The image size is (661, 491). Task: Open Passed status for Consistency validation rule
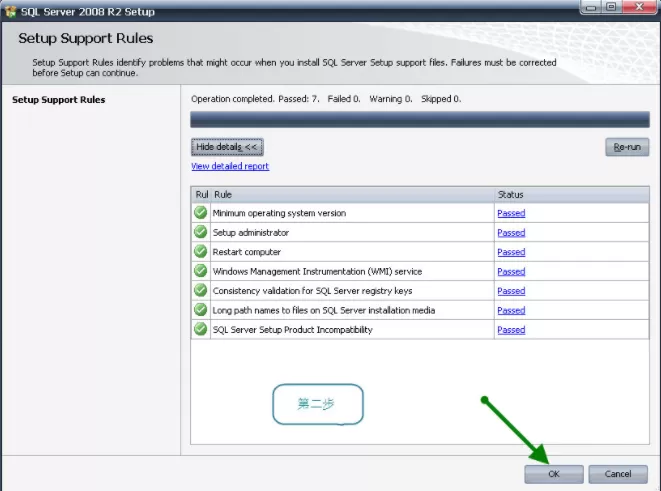point(511,291)
